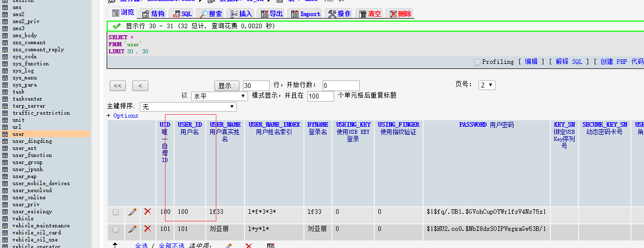
Task: Click the sys_log table icon in sidebar
Action: (6, 71)
